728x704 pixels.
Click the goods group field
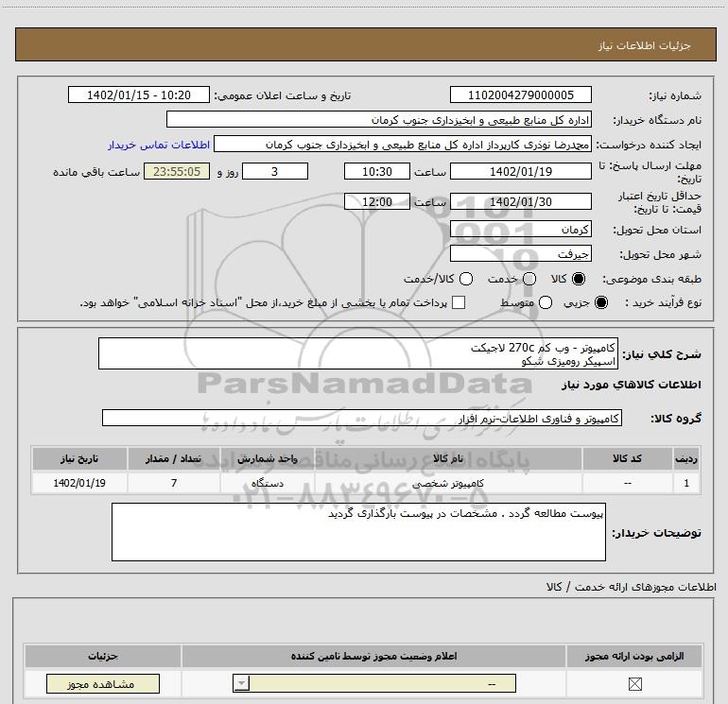362,418
